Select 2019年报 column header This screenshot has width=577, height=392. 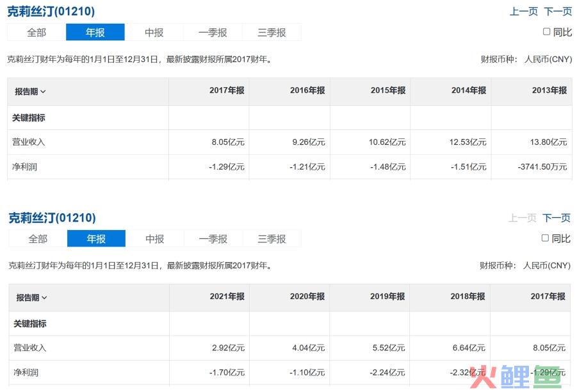pyautogui.click(x=387, y=297)
